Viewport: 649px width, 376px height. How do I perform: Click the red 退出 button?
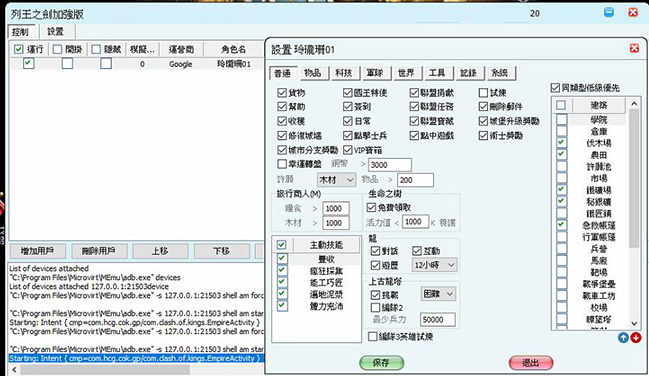[531, 363]
